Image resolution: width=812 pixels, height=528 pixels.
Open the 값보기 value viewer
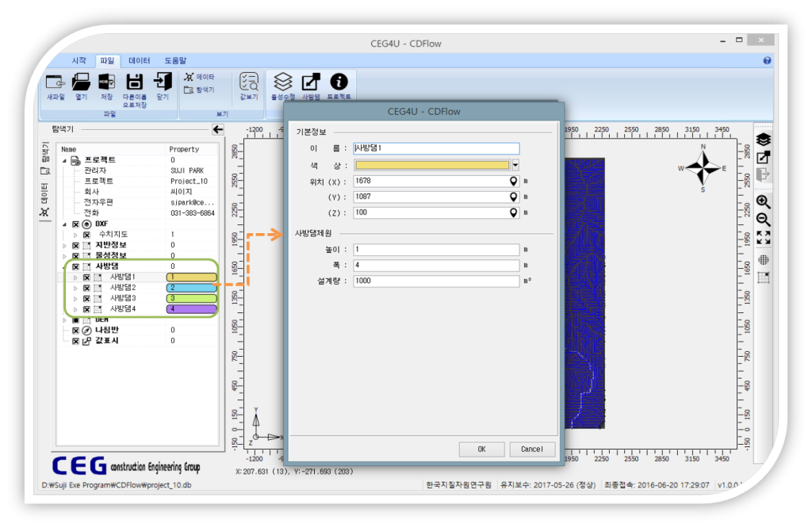[249, 86]
